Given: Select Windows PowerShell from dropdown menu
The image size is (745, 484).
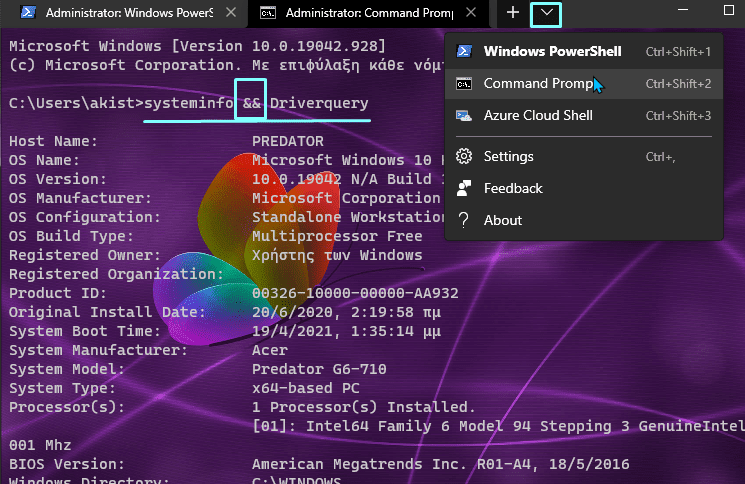Looking at the screenshot, I should click(x=584, y=51).
